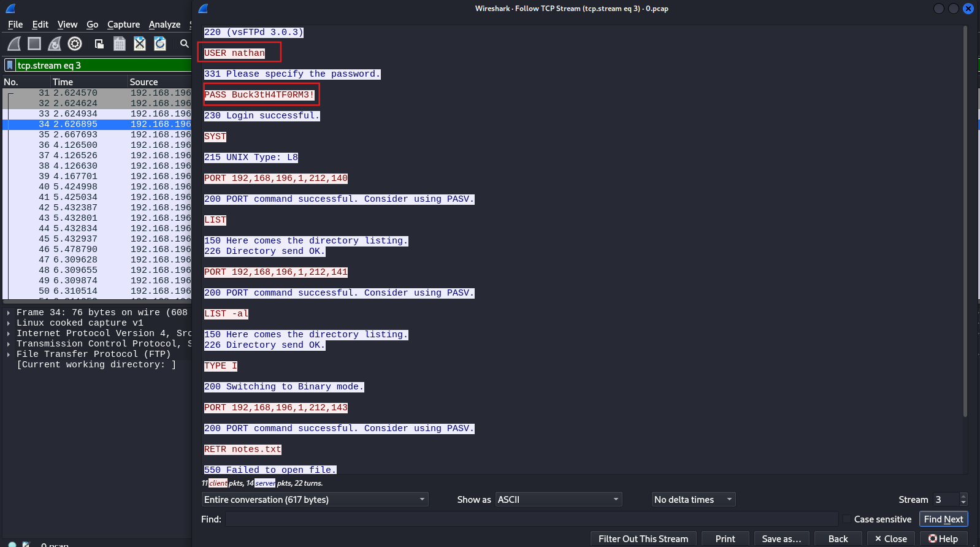Click the Stream number field
Image resolution: width=980 pixels, height=547 pixels.
[x=946, y=500]
